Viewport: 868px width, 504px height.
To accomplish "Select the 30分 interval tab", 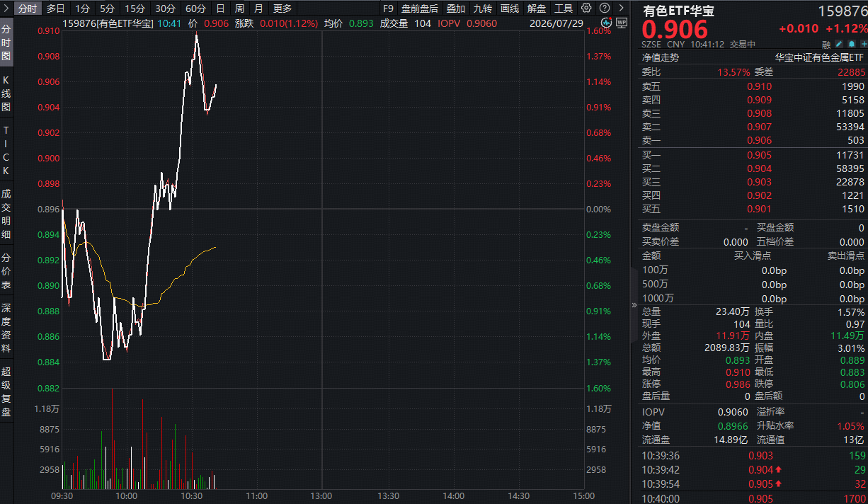I will click(165, 8).
